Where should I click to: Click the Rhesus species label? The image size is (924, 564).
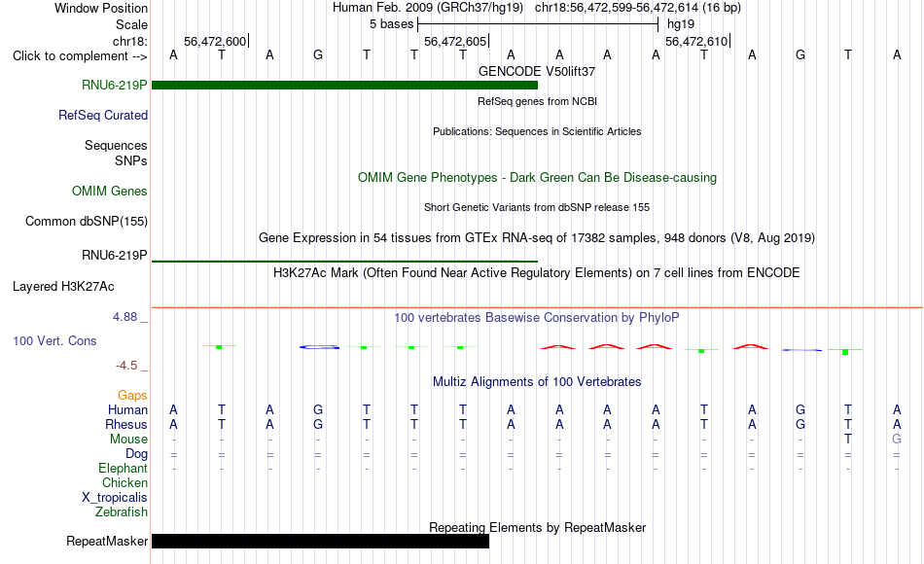pos(126,424)
